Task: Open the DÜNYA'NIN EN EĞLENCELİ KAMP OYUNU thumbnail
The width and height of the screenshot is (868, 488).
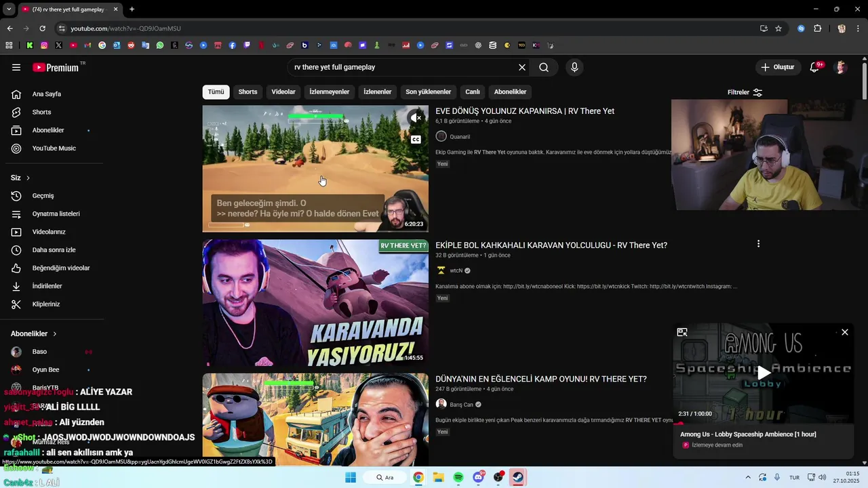Action: tap(315, 418)
